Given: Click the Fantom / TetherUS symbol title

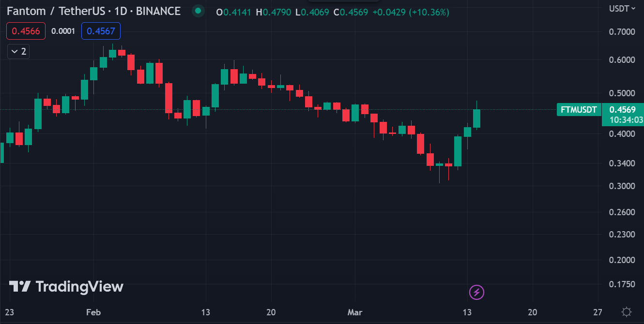Looking at the screenshot, I should [x=93, y=11].
